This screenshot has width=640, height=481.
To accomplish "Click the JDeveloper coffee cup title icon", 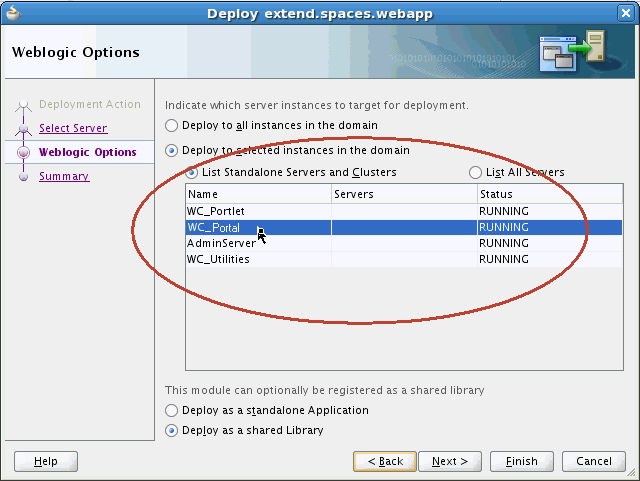I will 13,13.
